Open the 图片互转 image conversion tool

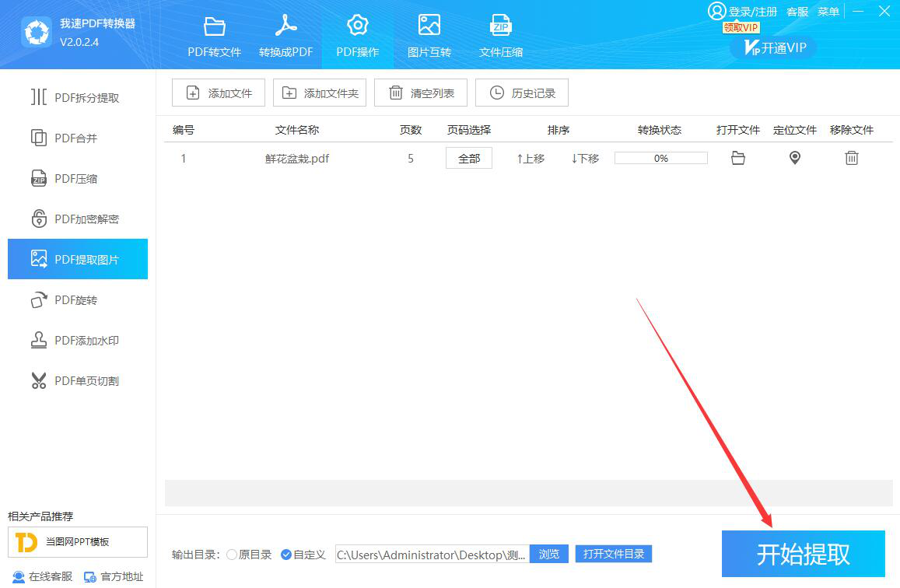click(429, 36)
